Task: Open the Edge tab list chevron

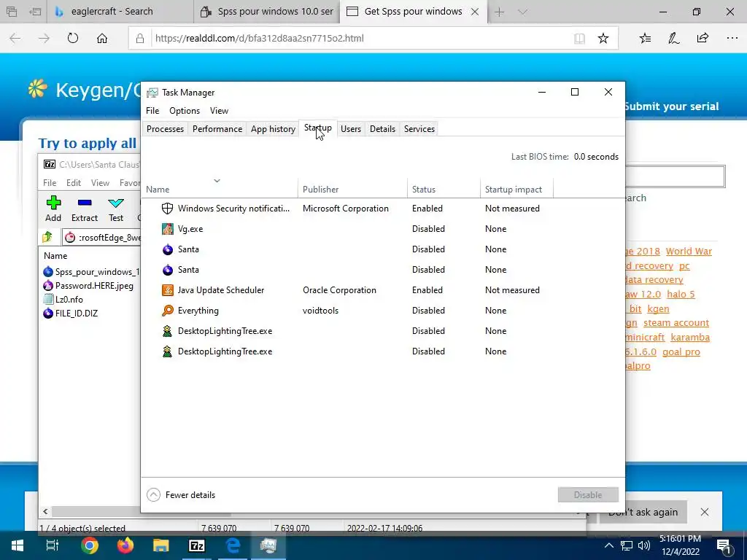Action: [x=522, y=12]
